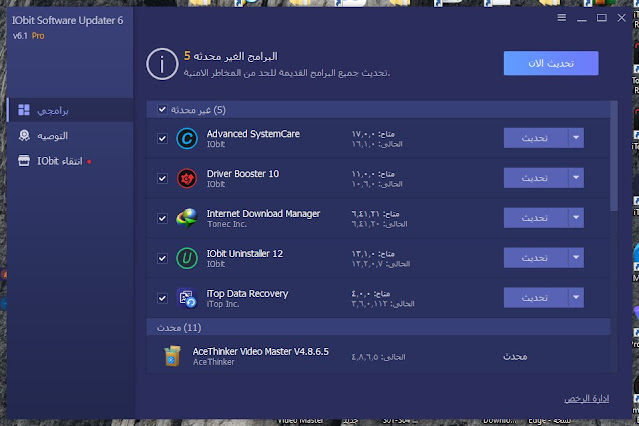Click the info circle icon beside outdated count
639x426 pixels.
(162, 64)
